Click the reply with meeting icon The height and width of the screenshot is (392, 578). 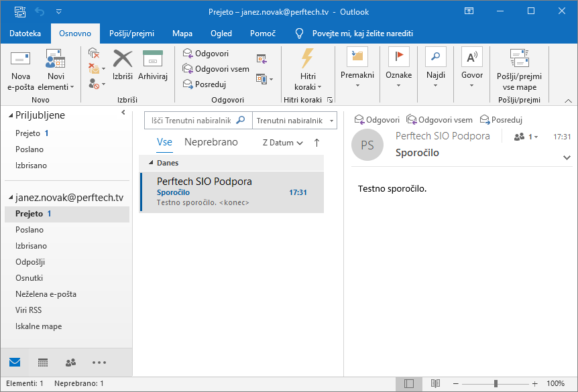pyautogui.click(x=262, y=58)
